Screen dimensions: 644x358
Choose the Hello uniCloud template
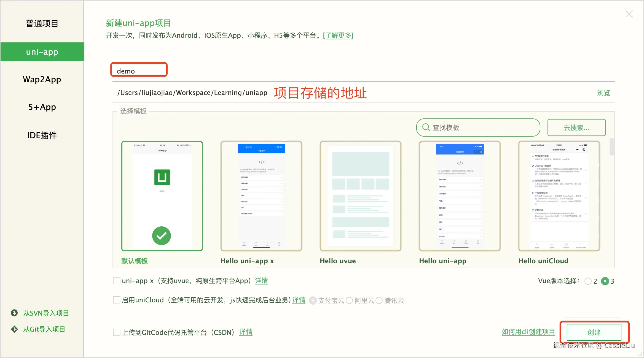(x=559, y=196)
